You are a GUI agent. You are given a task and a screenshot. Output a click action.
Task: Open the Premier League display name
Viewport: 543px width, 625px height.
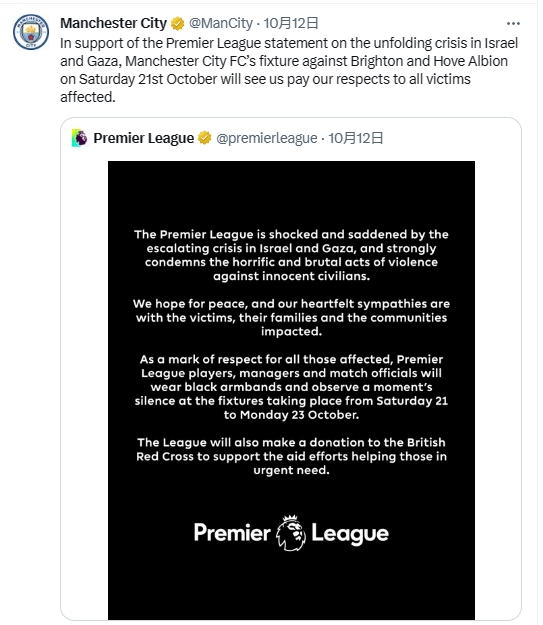(144, 138)
